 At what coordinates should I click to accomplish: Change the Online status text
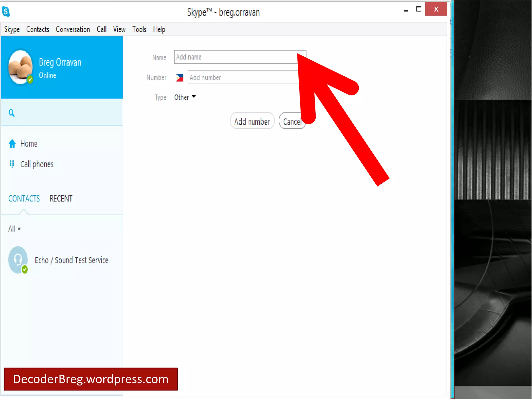click(x=48, y=75)
